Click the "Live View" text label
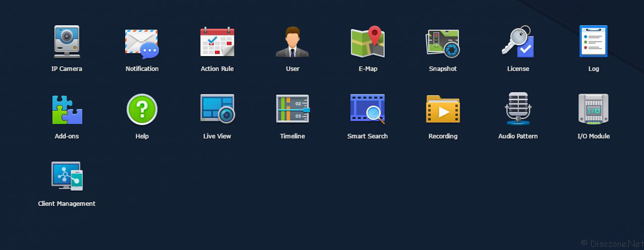 pyautogui.click(x=217, y=137)
